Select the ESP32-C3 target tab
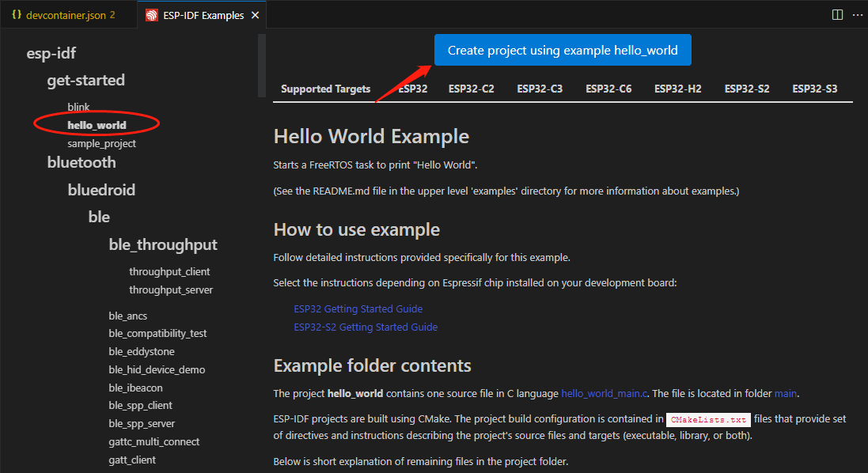The width and height of the screenshot is (868, 473). tap(540, 89)
